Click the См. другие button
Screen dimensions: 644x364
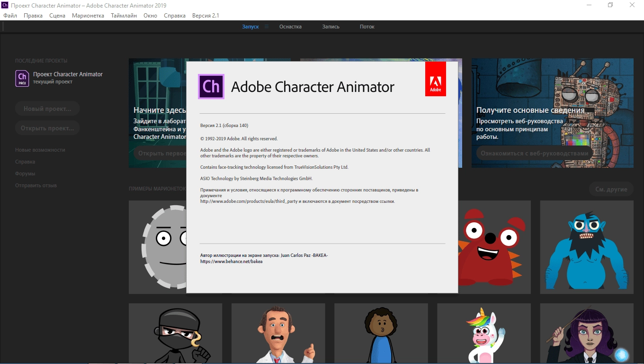point(611,189)
